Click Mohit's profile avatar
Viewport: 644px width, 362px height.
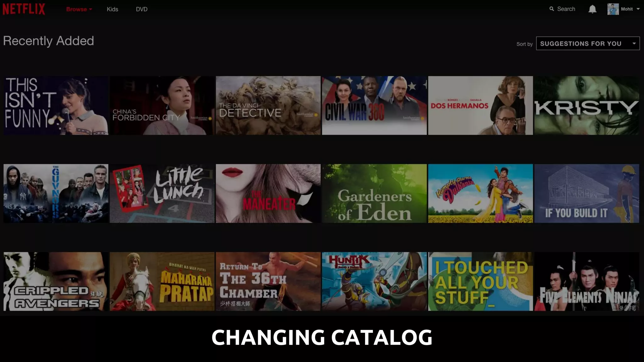pyautogui.click(x=613, y=9)
